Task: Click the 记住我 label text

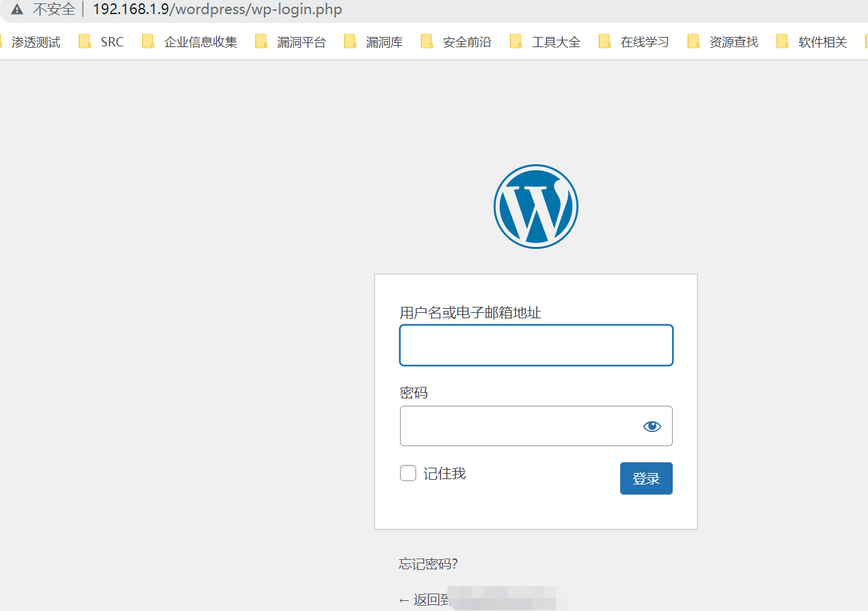Action: click(x=444, y=474)
